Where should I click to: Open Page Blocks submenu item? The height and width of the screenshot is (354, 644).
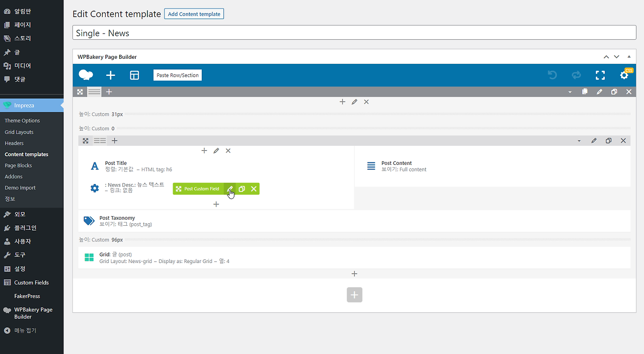tap(18, 165)
